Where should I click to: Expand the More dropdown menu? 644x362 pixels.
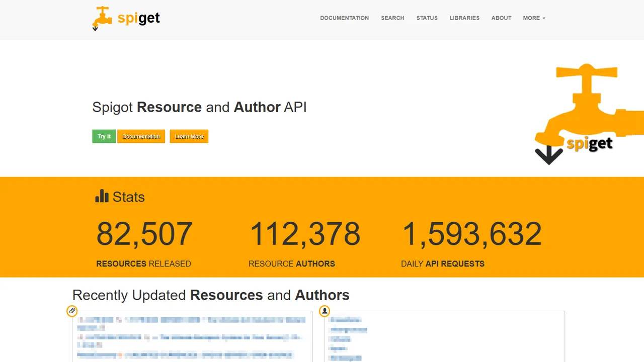[x=534, y=18]
